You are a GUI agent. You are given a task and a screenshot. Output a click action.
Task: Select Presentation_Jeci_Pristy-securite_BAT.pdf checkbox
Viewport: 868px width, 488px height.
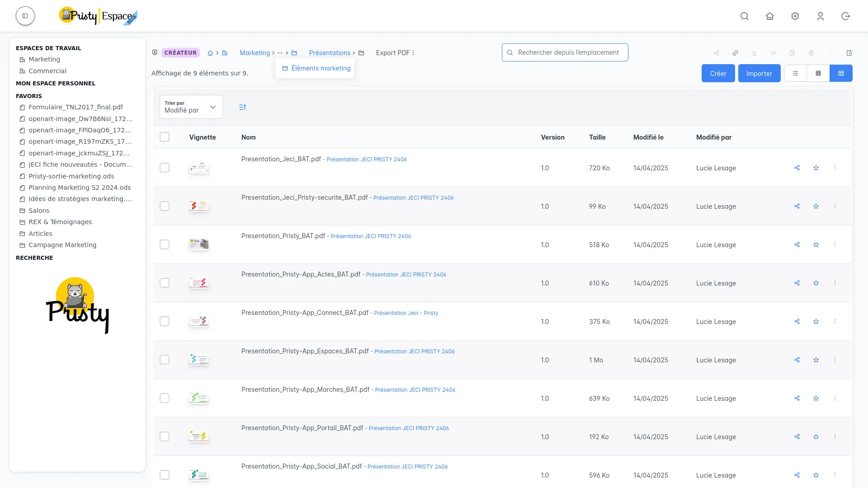[165, 206]
